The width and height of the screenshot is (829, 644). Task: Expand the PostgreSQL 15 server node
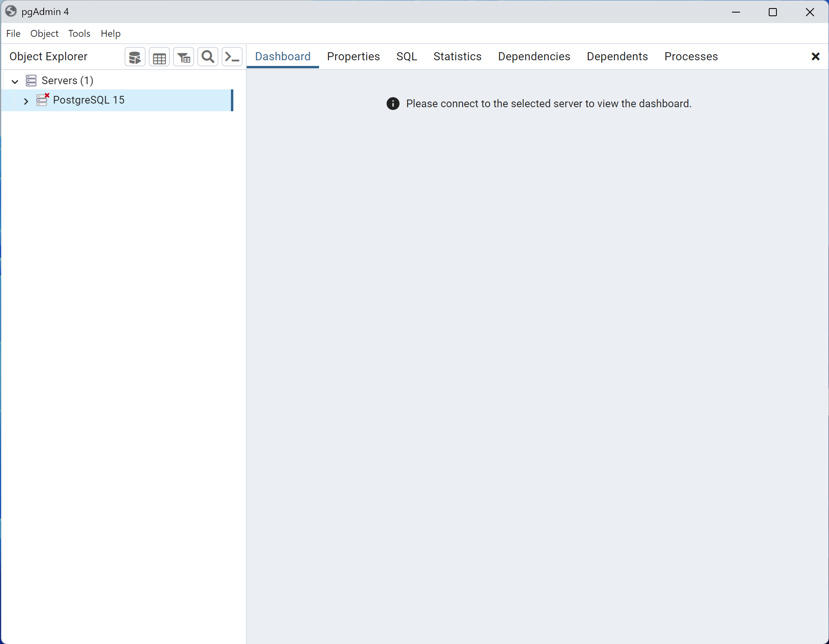[26, 101]
